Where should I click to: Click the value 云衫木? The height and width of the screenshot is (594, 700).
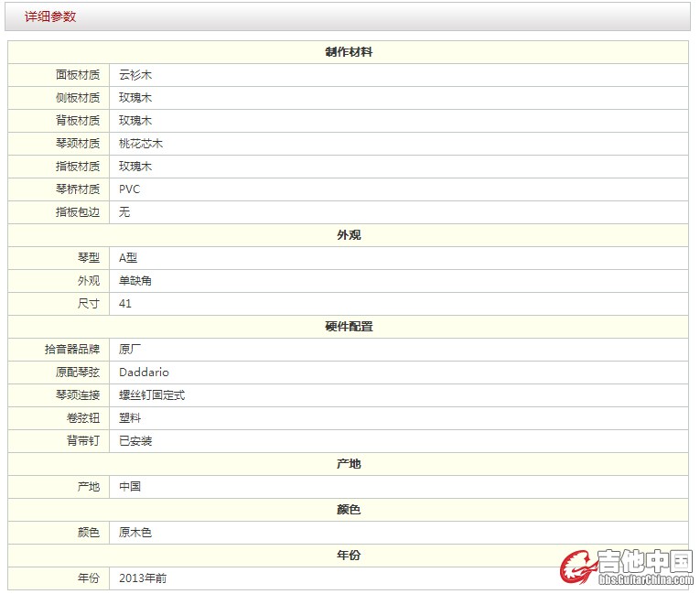pos(135,75)
